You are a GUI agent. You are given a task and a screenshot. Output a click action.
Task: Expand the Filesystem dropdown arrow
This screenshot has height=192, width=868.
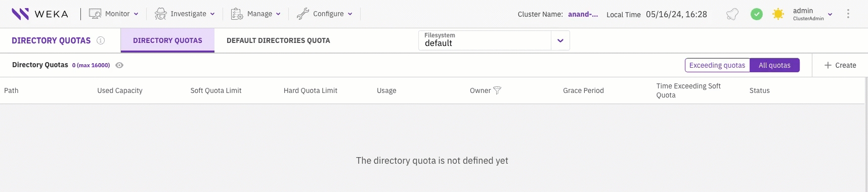click(560, 40)
